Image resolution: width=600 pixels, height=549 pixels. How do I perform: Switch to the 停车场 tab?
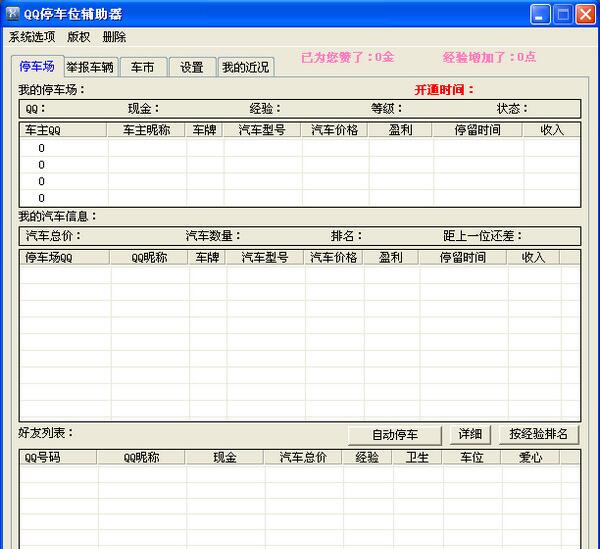[37, 66]
